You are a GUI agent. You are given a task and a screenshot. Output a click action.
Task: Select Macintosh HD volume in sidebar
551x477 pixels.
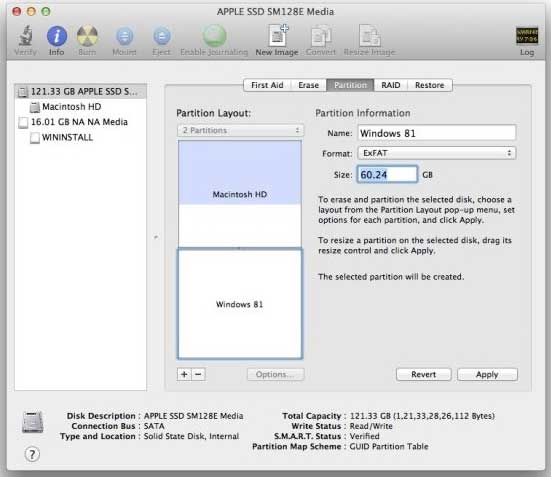click(72, 107)
